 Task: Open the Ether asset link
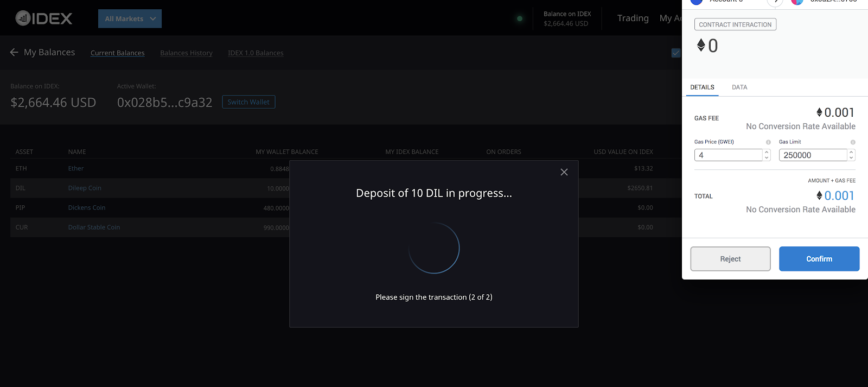(x=76, y=168)
